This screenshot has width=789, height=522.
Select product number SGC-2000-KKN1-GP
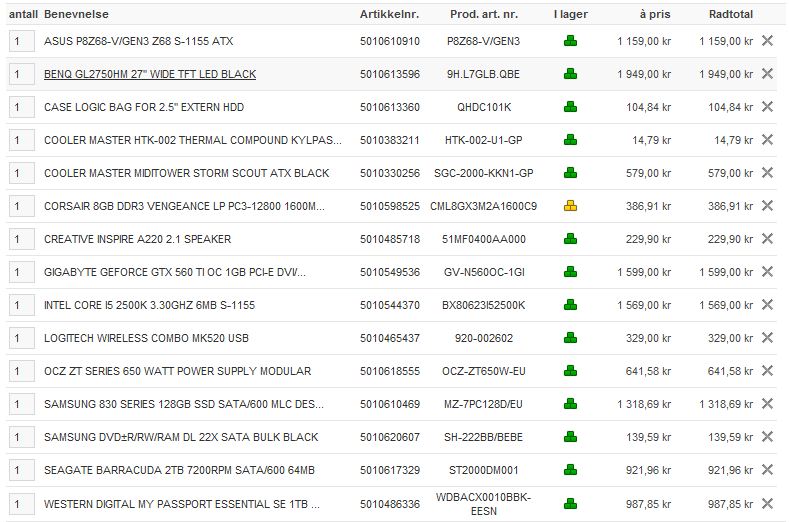point(484,173)
